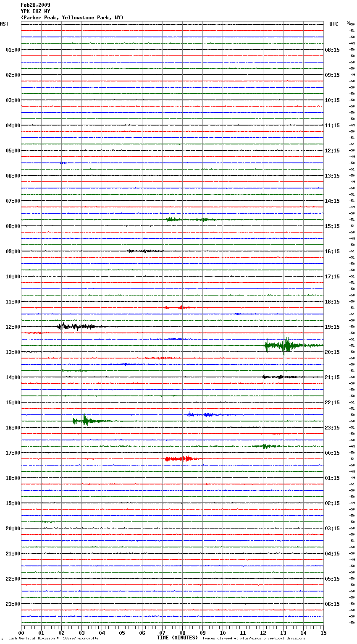Select the 13:00 MST row label
The height and width of the screenshot is (644, 357).
click(13, 352)
